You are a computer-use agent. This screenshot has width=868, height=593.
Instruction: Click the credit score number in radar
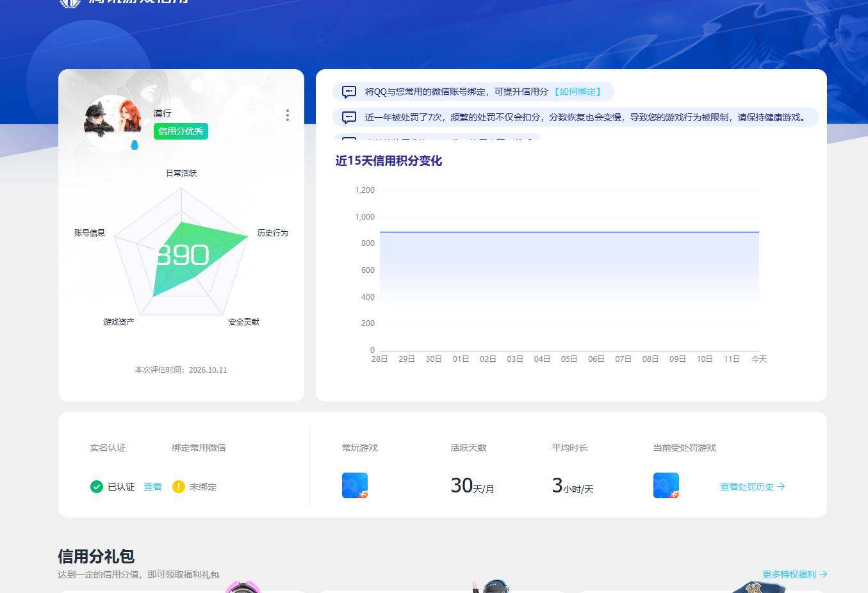[183, 255]
